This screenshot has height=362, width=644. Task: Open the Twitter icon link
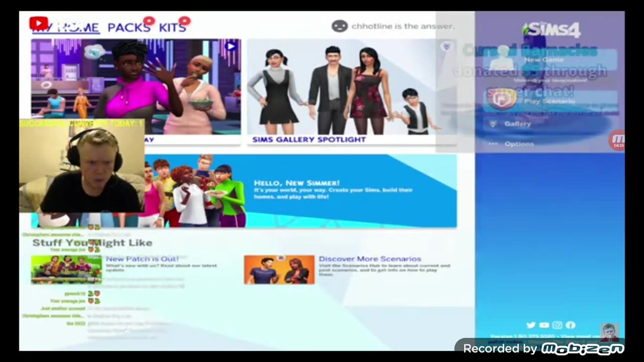click(531, 325)
